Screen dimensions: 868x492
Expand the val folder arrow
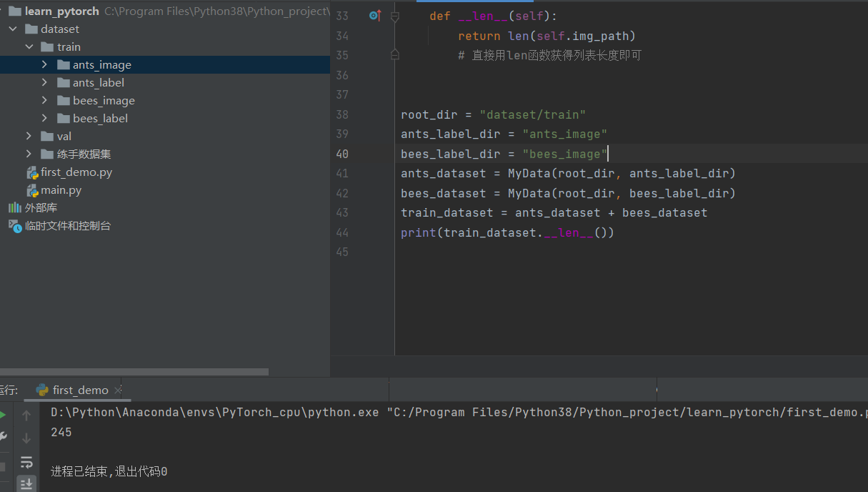coord(29,137)
